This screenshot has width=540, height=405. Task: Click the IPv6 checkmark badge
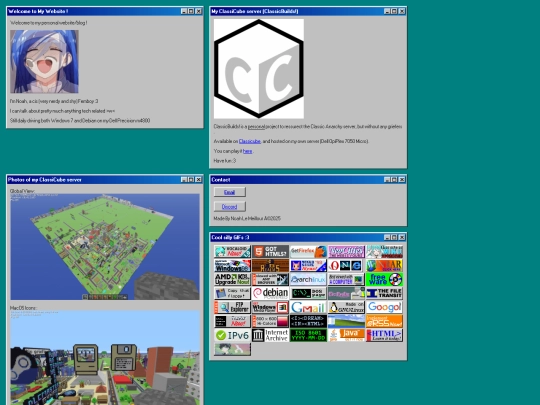(x=232, y=335)
